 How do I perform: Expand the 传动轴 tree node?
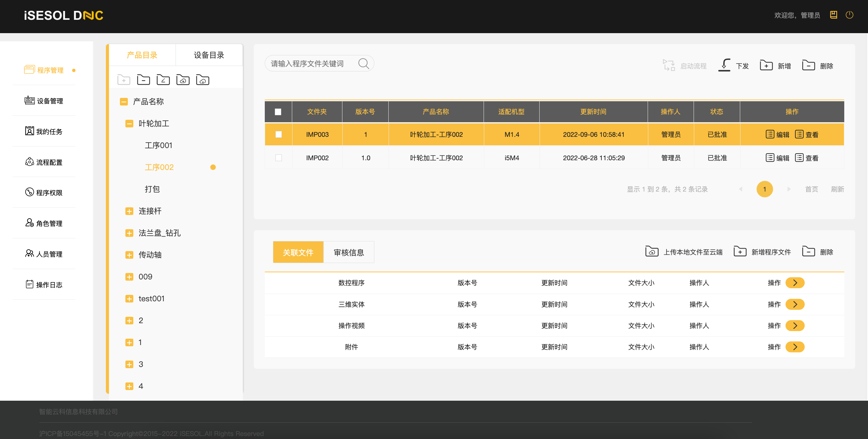[129, 255]
